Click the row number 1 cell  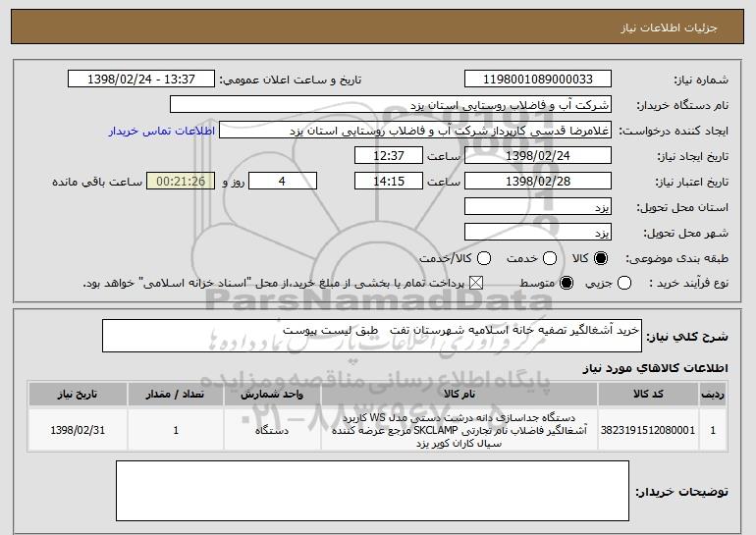pos(713,430)
